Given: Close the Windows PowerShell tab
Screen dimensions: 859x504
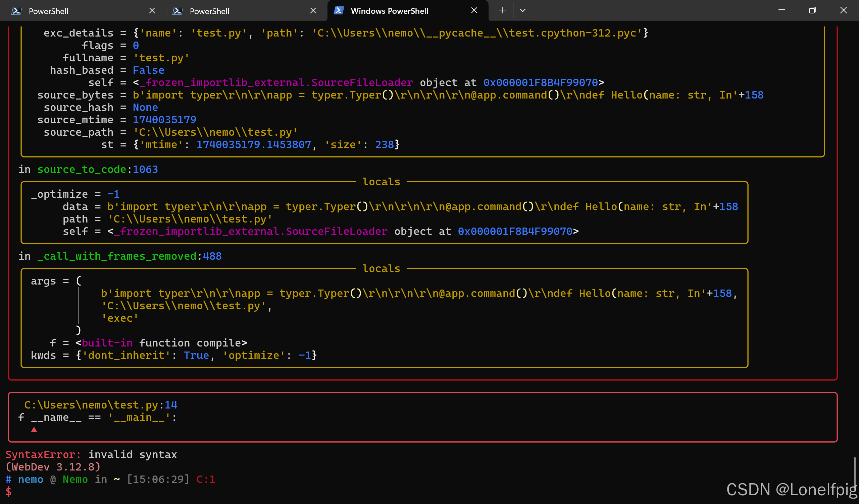Looking at the screenshot, I should [474, 11].
